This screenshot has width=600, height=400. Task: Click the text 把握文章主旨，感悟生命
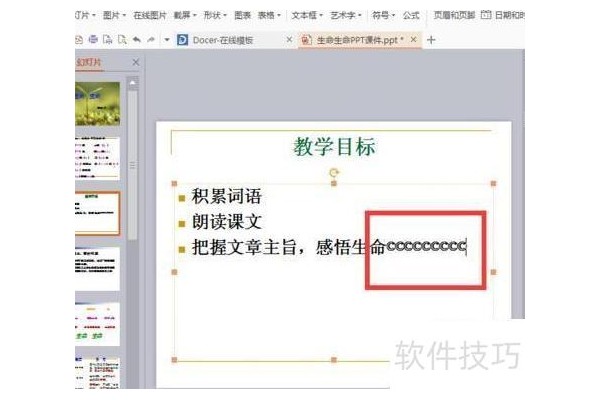[288, 247]
